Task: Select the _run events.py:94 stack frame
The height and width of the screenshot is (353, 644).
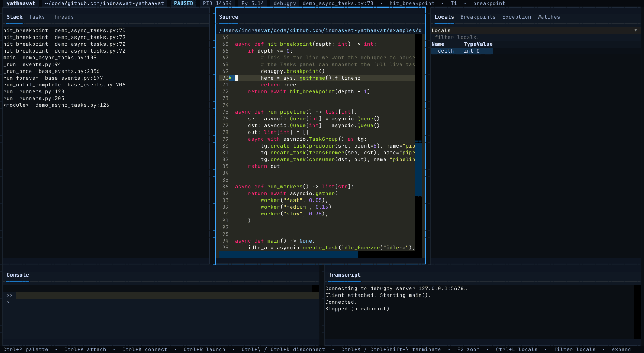Action: click(32, 64)
